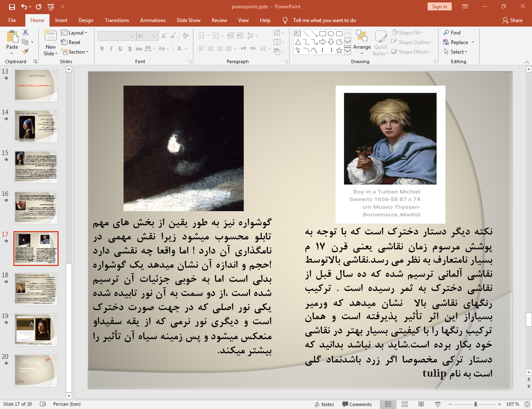Screen dimensions: 532x409
Task: Click the Share button
Action: [x=512, y=20]
